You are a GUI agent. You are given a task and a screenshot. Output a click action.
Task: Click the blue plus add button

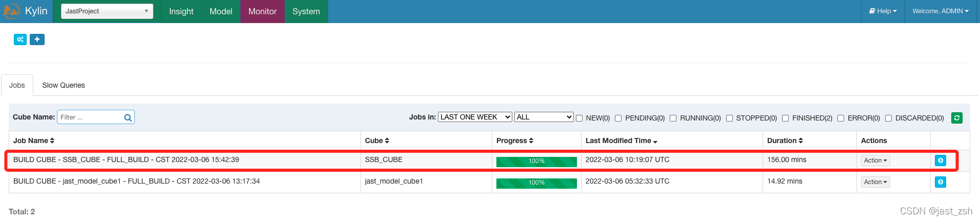coord(37,39)
